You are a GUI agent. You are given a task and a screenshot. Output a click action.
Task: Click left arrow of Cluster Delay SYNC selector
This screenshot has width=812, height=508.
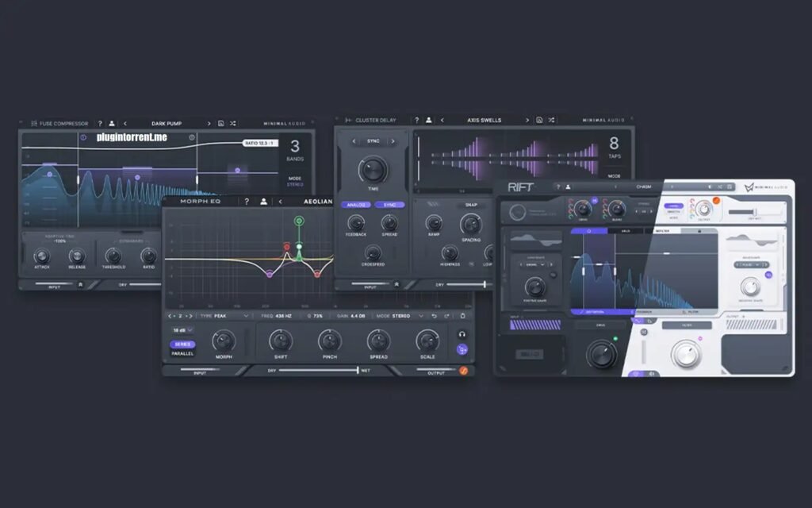coord(354,141)
